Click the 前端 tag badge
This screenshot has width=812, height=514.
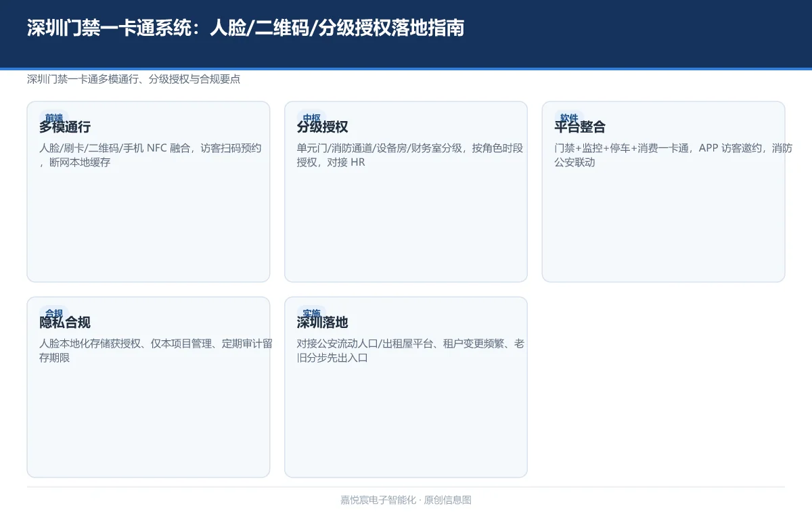54,117
